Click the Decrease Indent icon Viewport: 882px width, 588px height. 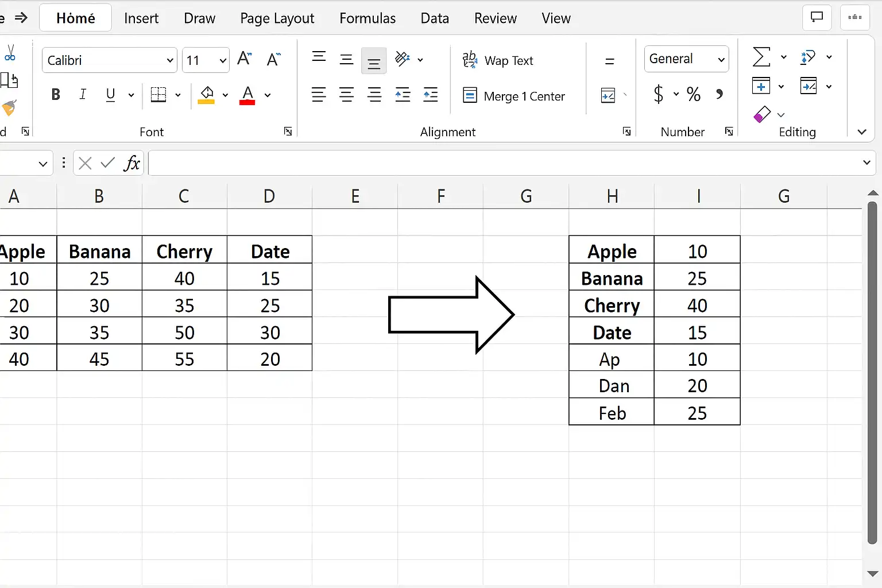[403, 95]
